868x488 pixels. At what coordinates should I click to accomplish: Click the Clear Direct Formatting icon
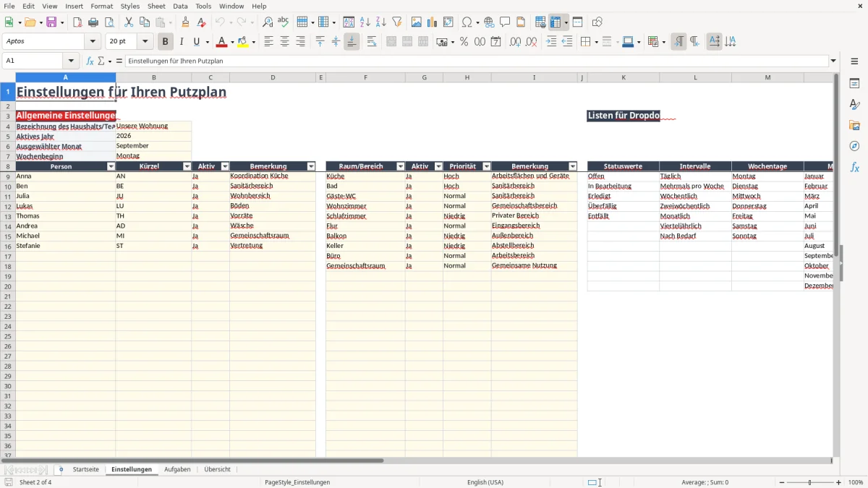(x=201, y=22)
